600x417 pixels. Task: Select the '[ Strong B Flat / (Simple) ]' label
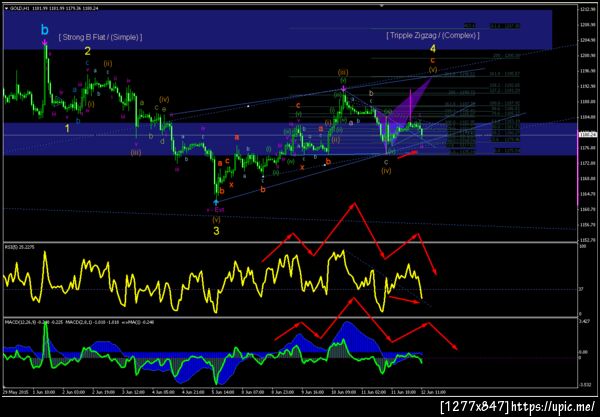tap(100, 37)
